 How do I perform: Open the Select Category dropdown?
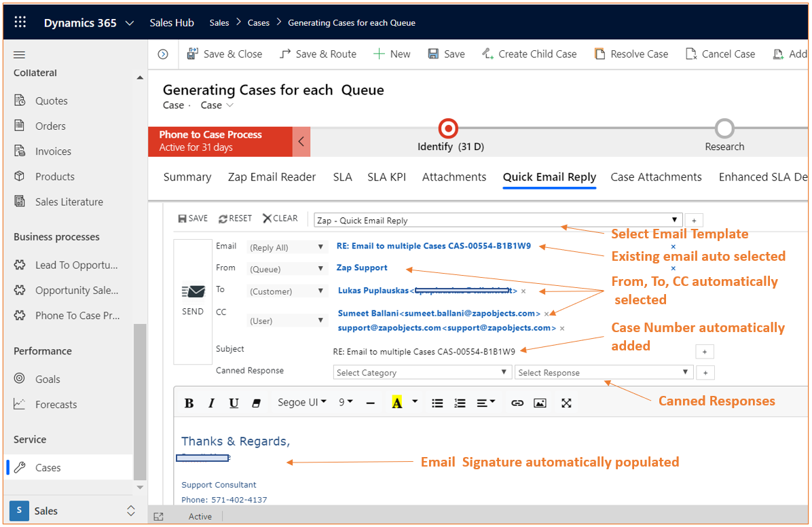[422, 373]
